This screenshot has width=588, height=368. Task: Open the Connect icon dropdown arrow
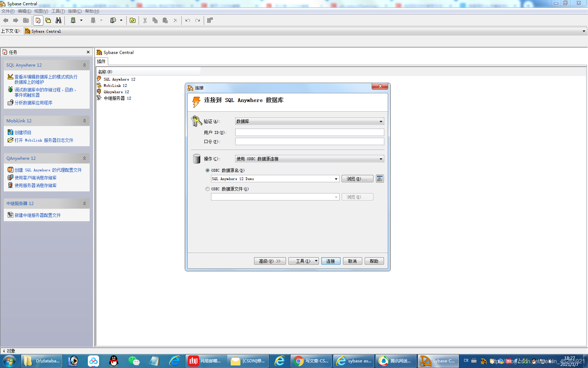[x=81, y=20]
